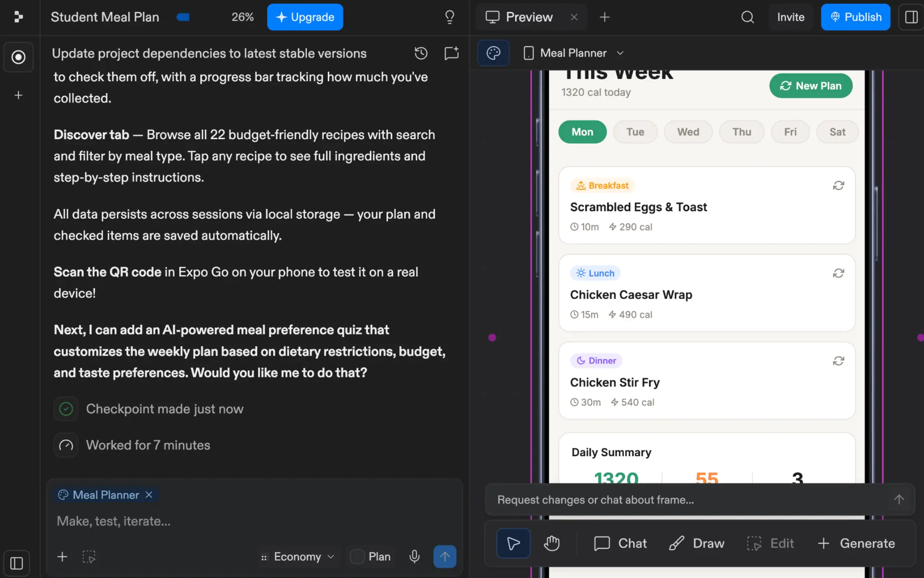This screenshot has height=578, width=924.
Task: Open the Scrambled Eggs & Toast card
Action: pyautogui.click(x=707, y=205)
